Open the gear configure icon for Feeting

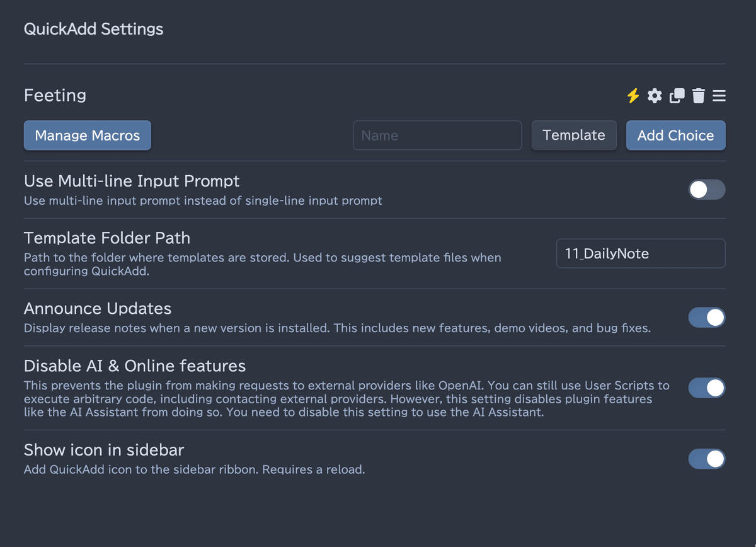coord(655,96)
